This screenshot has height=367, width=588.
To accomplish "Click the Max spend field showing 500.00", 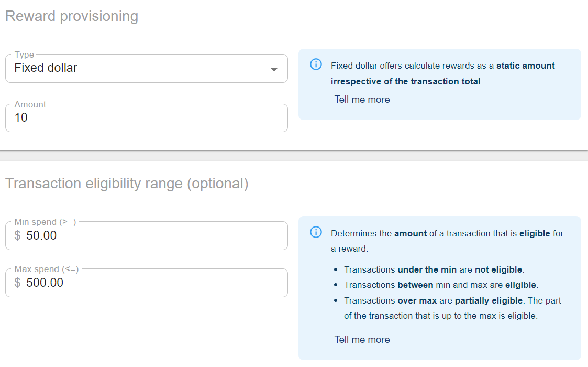I will pos(147,283).
